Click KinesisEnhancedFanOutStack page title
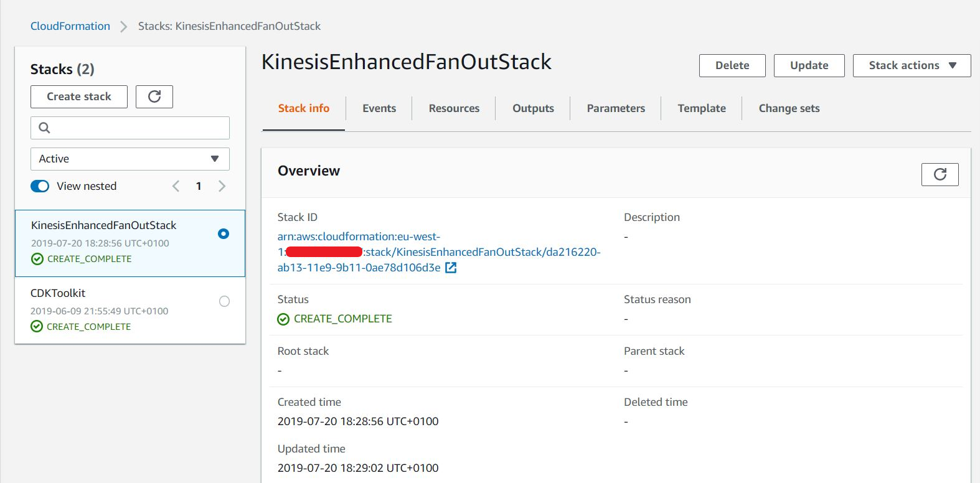Screen dimensions: 980x483 [x=407, y=62]
